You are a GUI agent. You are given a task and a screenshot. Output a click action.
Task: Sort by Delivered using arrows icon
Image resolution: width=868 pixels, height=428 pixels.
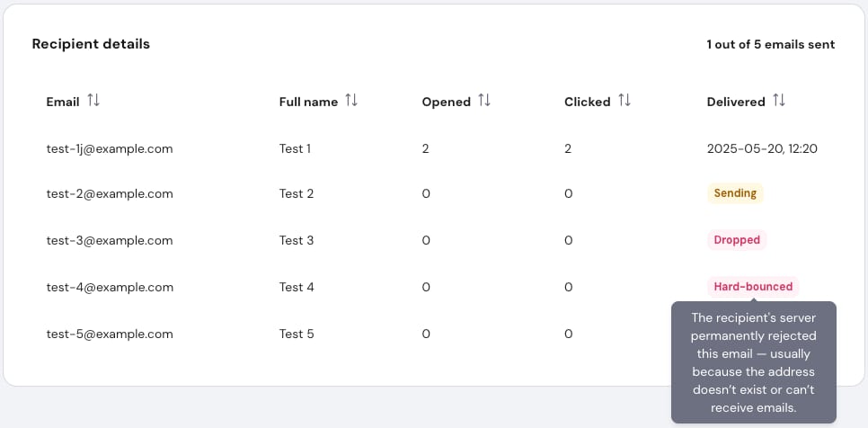click(779, 102)
